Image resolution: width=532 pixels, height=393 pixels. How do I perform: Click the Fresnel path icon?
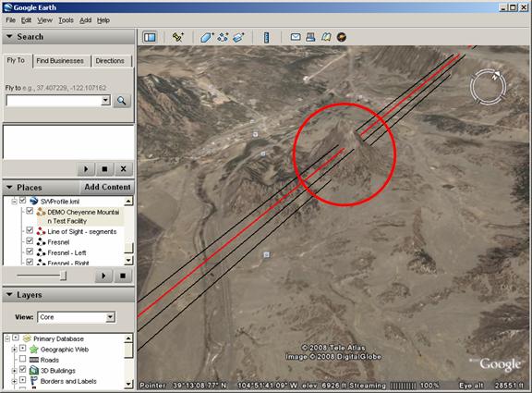pyautogui.click(x=41, y=242)
